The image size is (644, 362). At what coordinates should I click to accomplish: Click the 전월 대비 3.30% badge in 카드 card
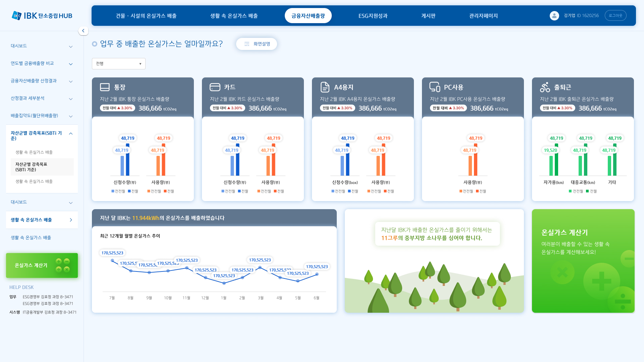[x=227, y=108]
